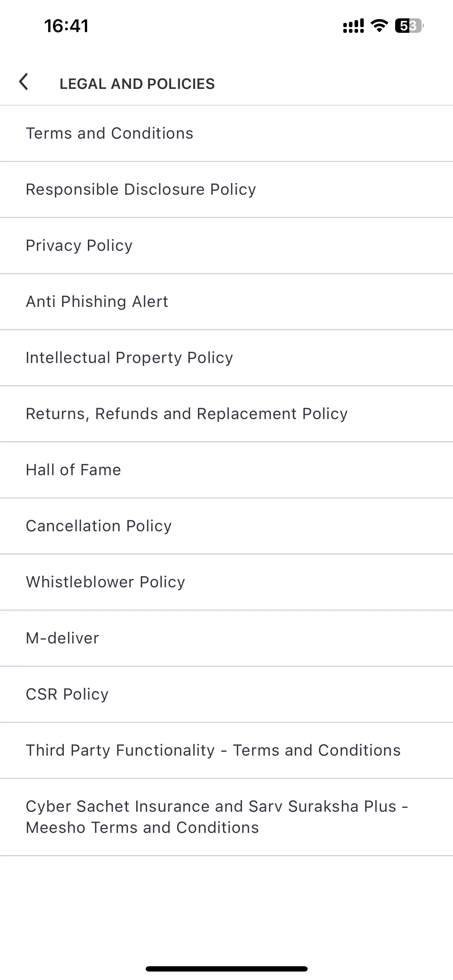453x980 pixels.
Task: Tap the battery indicator icon
Action: pyautogui.click(x=409, y=25)
